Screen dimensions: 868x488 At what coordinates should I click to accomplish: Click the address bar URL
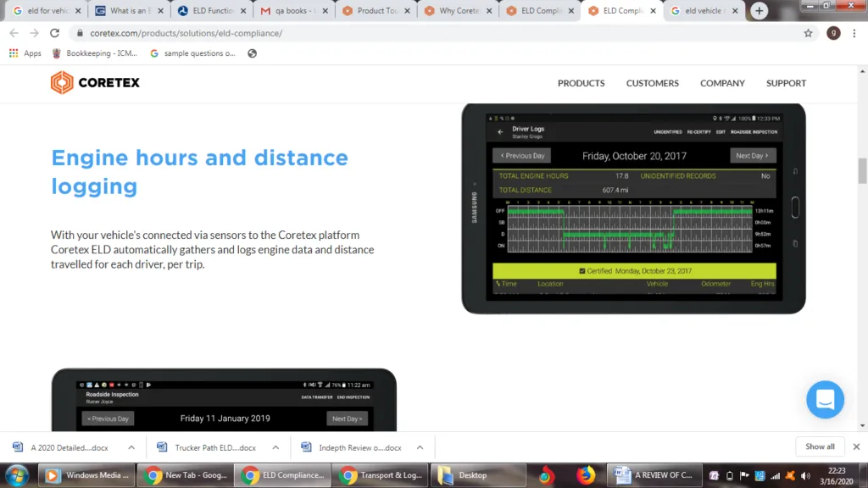186,33
